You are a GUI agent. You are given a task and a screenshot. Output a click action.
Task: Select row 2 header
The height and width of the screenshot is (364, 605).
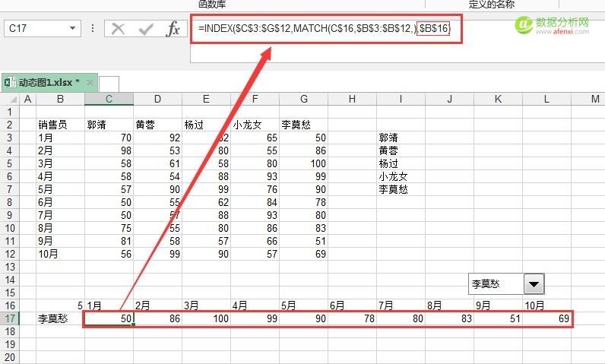pos(10,125)
